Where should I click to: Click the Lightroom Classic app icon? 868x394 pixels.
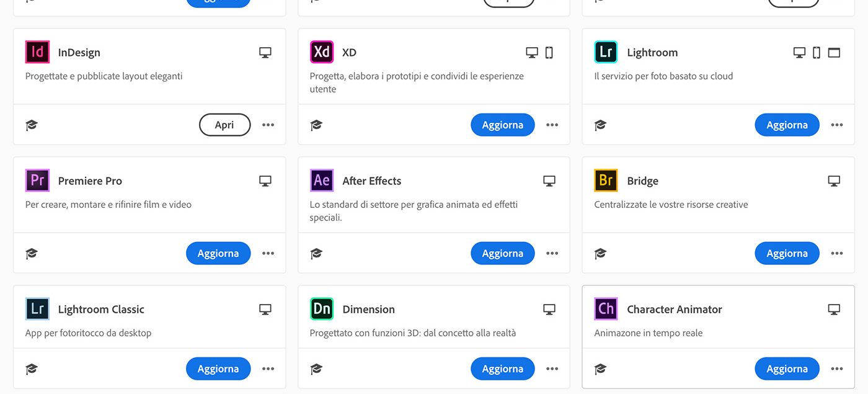tap(37, 309)
